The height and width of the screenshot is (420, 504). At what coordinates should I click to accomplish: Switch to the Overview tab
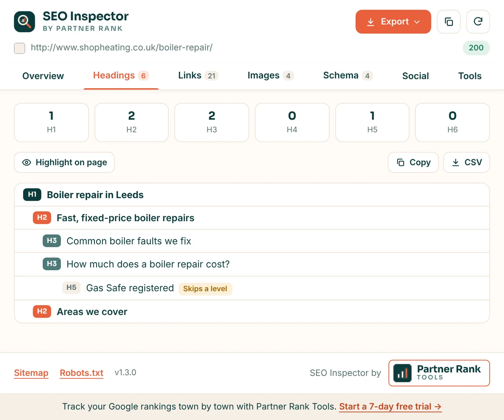point(43,76)
